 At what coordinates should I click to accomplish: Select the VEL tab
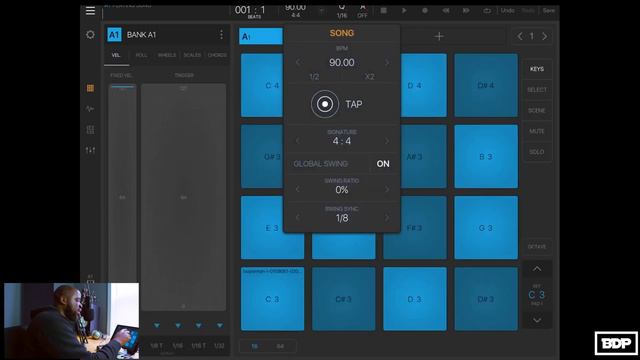tap(116, 55)
